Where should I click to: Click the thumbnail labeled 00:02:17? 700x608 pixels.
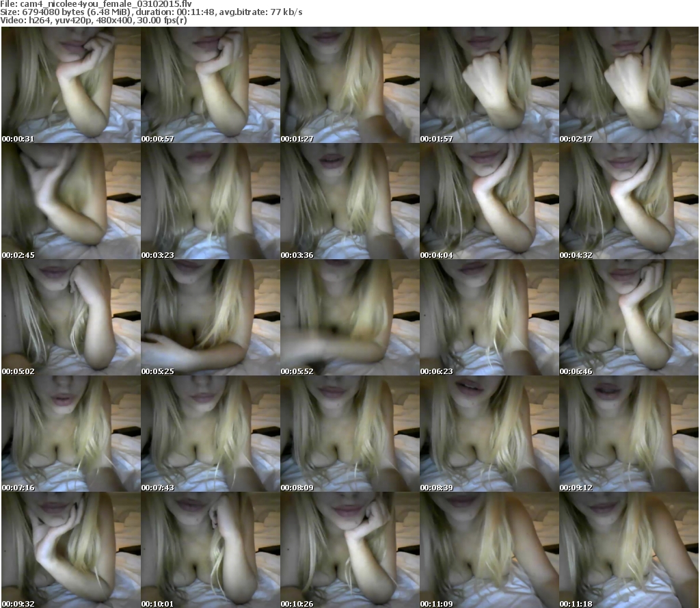click(x=629, y=85)
